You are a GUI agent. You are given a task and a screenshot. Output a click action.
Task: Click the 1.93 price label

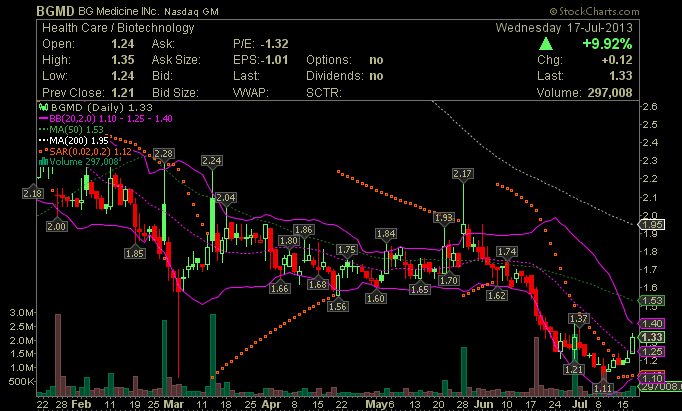(444, 217)
